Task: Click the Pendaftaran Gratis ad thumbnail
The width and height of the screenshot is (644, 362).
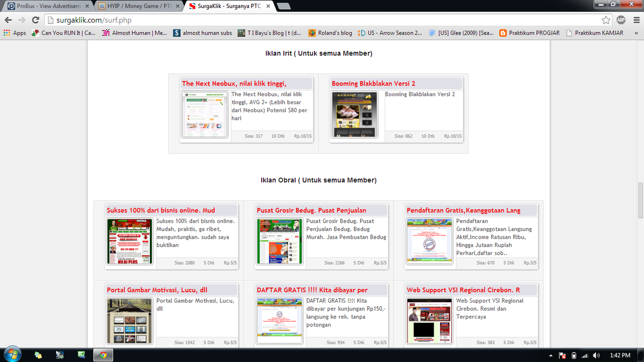Action: 430,241
